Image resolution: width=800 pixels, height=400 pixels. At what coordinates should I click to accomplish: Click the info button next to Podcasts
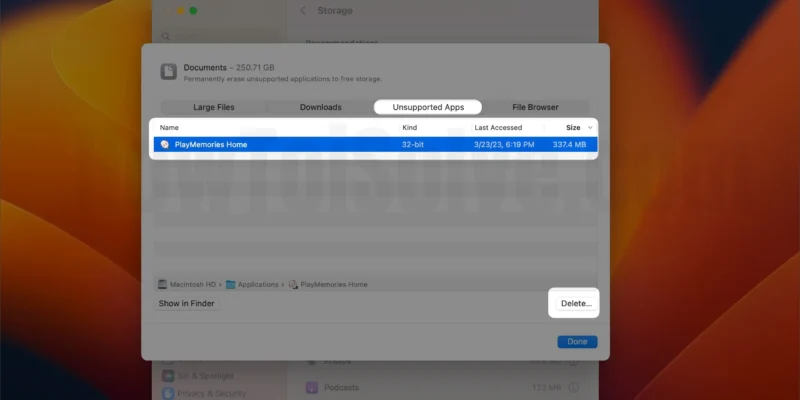coord(573,387)
